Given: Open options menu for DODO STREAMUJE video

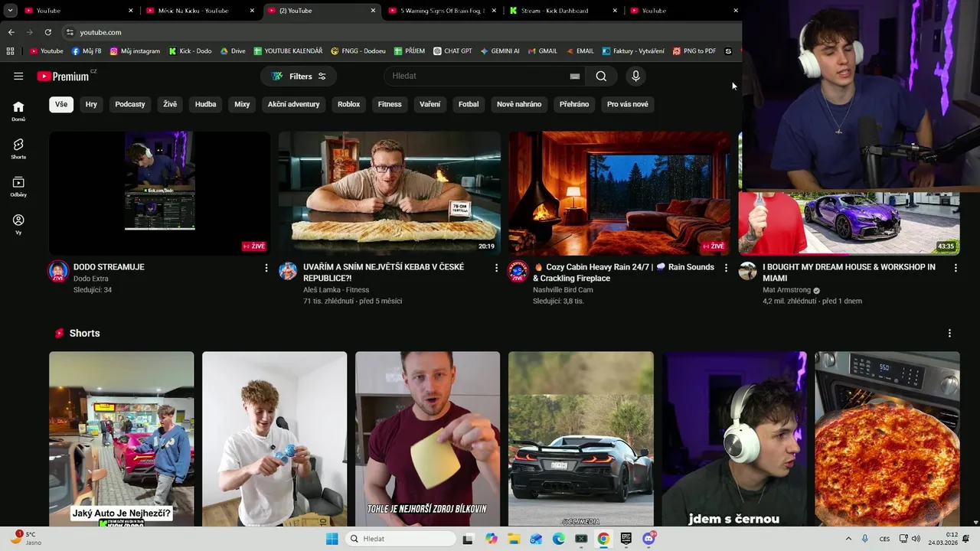Looking at the screenshot, I should pos(266,268).
